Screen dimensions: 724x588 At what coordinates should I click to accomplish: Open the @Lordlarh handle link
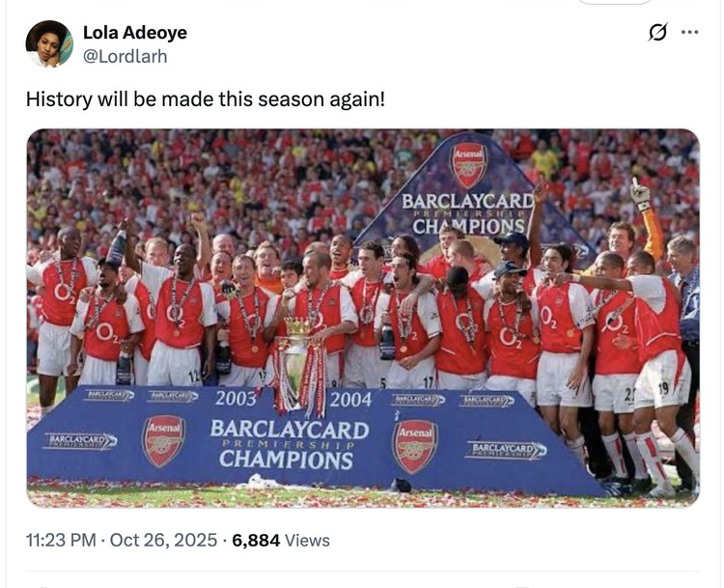[x=125, y=56]
